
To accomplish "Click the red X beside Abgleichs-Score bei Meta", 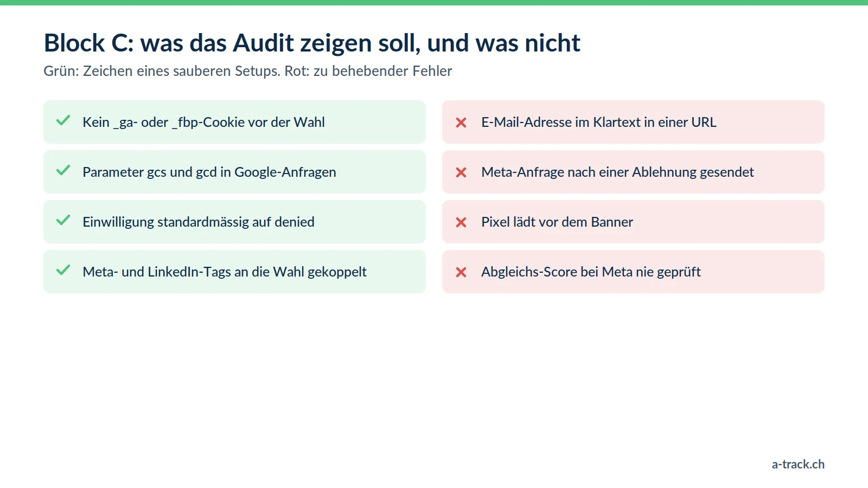I will coord(461,272).
